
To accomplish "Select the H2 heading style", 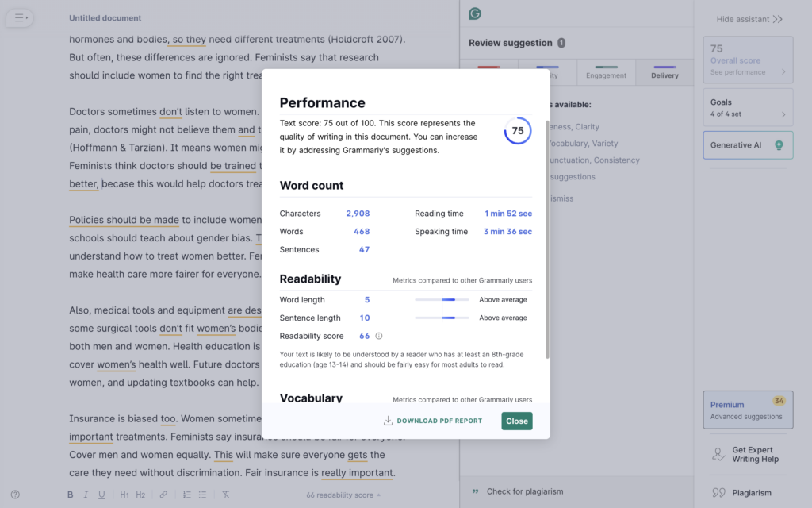I will [x=143, y=494].
